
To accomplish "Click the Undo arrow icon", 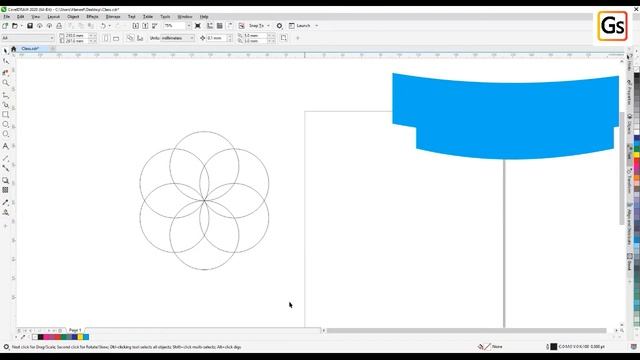I will [103, 26].
